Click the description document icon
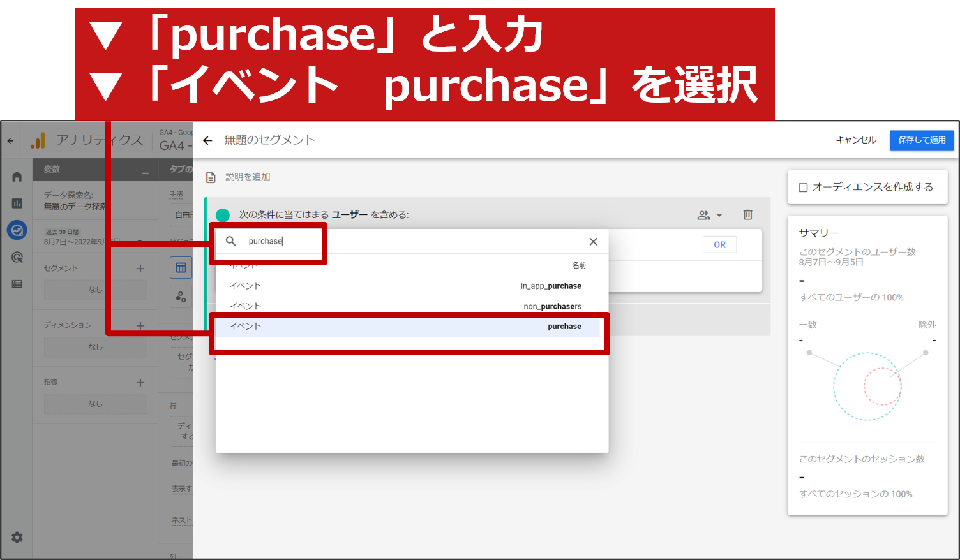 211,177
